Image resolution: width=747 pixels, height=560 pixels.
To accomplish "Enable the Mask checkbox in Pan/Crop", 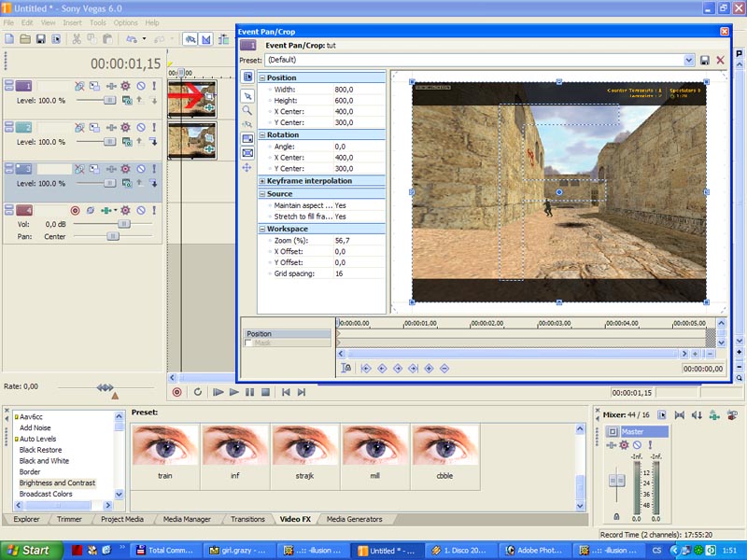I will coord(248,343).
